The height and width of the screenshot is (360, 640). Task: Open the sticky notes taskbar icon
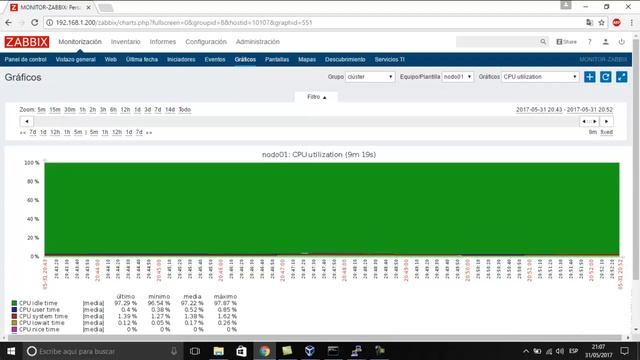tap(287, 351)
